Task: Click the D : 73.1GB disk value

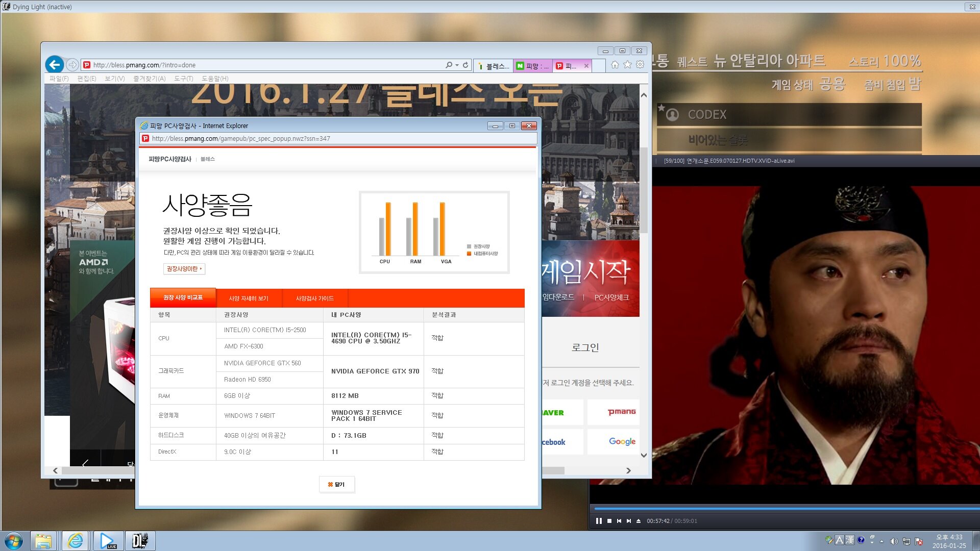Action: click(349, 436)
